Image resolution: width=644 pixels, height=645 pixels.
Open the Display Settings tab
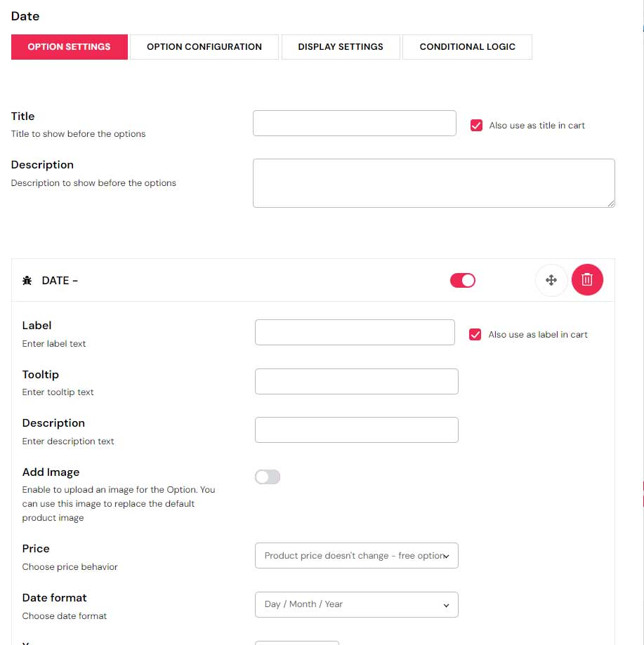click(341, 47)
